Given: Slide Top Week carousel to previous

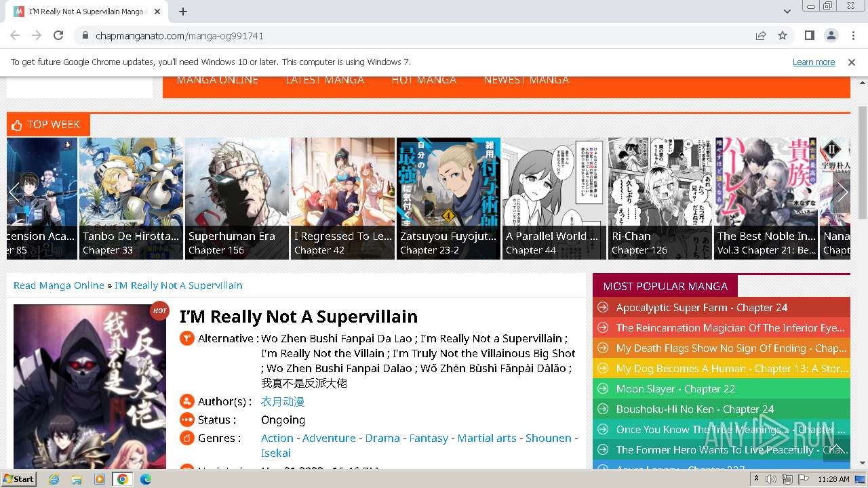Looking at the screenshot, I should [x=14, y=192].
